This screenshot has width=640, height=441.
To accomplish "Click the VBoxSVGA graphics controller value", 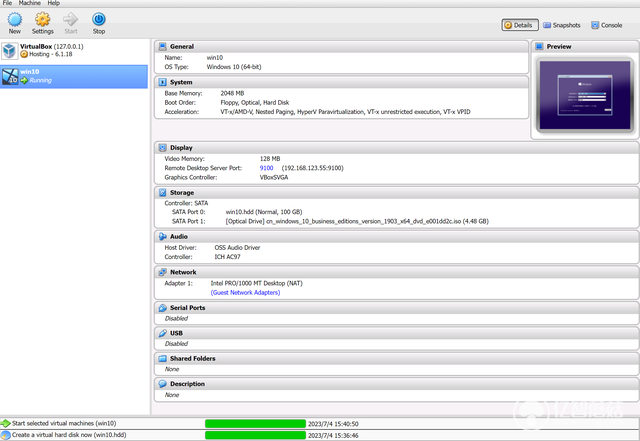I will coord(274,177).
